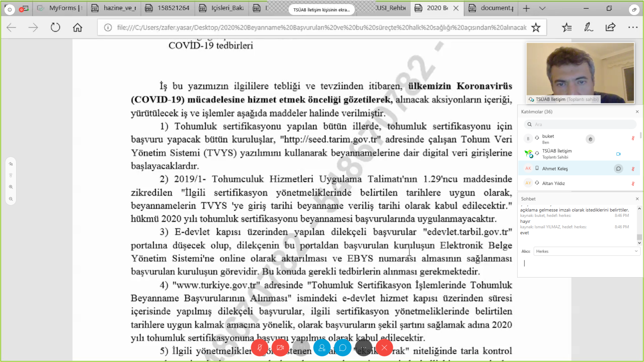Click the circular icon in top-left corner
644x362 pixels.
click(9, 9)
